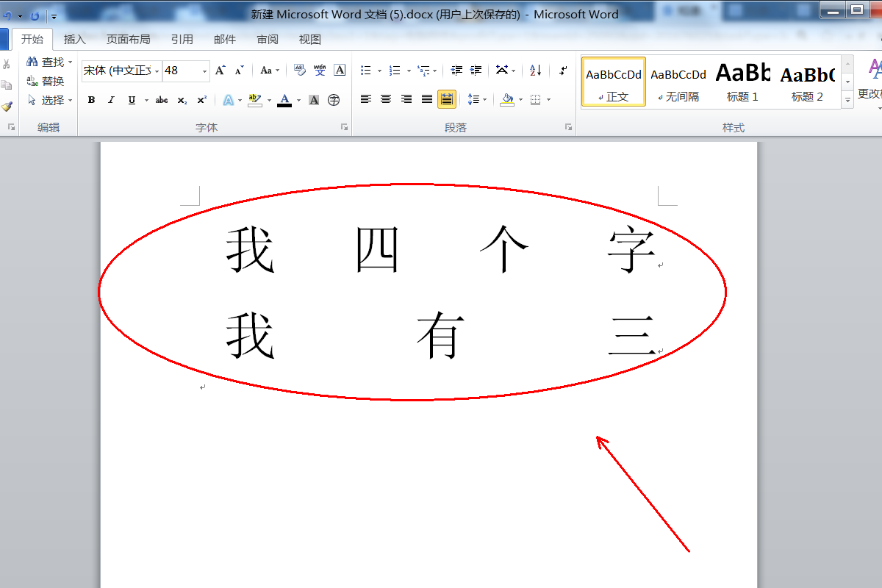Toggle the Underline button

click(132, 100)
